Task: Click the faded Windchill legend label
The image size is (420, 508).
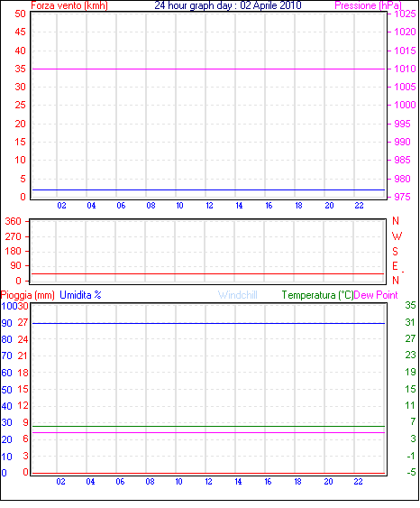Action: [238, 295]
